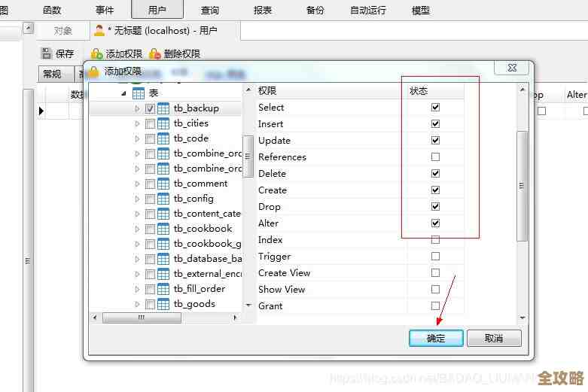The width and height of the screenshot is (588, 392).
Task: Select the tb_external_enc table row text
Action: 208,274
